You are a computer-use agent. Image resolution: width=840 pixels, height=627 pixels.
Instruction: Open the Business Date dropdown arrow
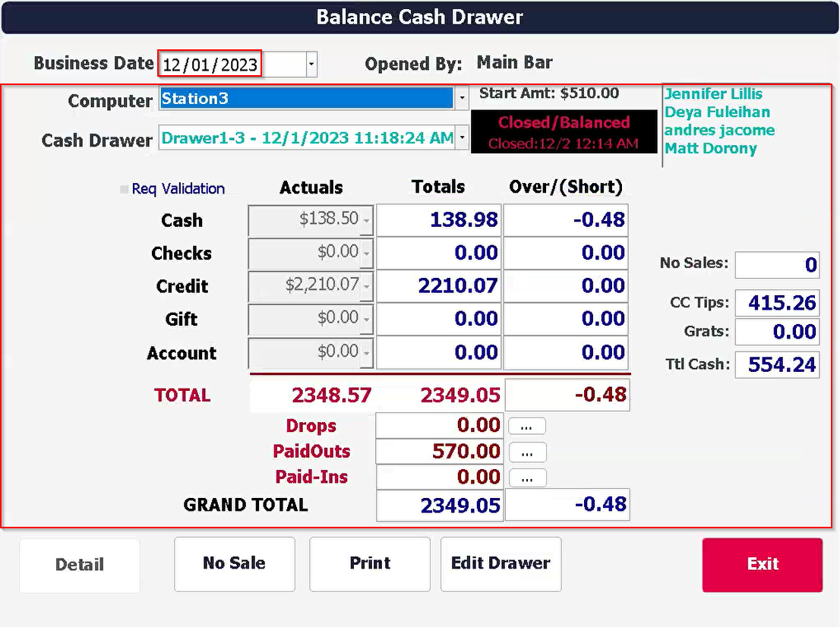click(311, 65)
